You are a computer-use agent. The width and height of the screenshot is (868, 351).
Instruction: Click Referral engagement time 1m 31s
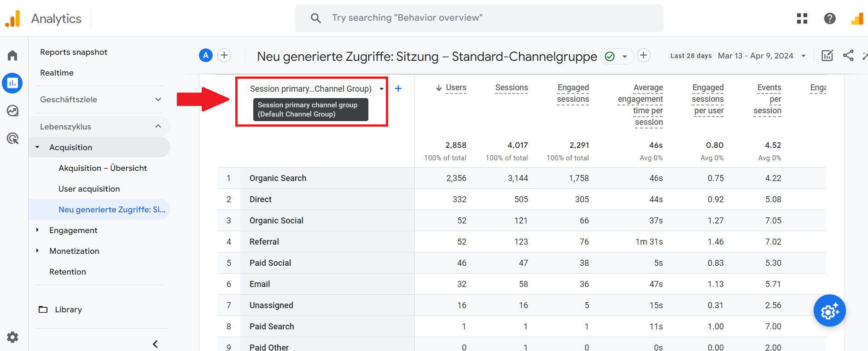click(649, 242)
